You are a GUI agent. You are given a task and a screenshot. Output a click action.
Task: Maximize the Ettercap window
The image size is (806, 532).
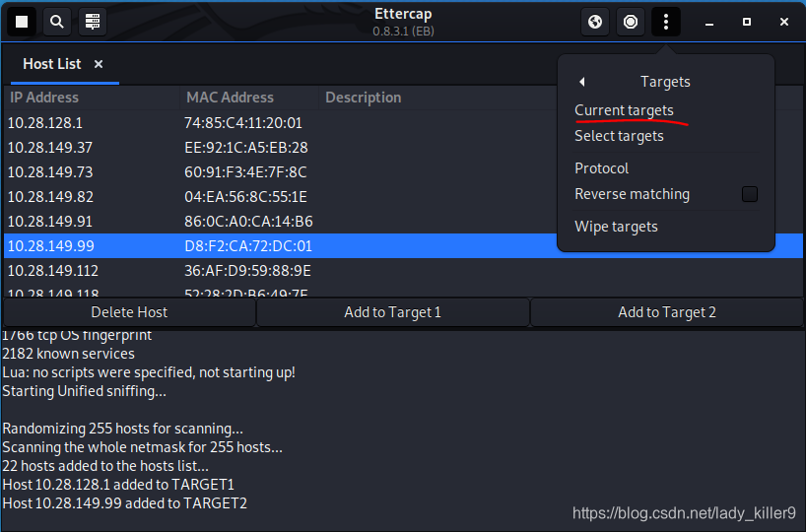tap(747, 22)
